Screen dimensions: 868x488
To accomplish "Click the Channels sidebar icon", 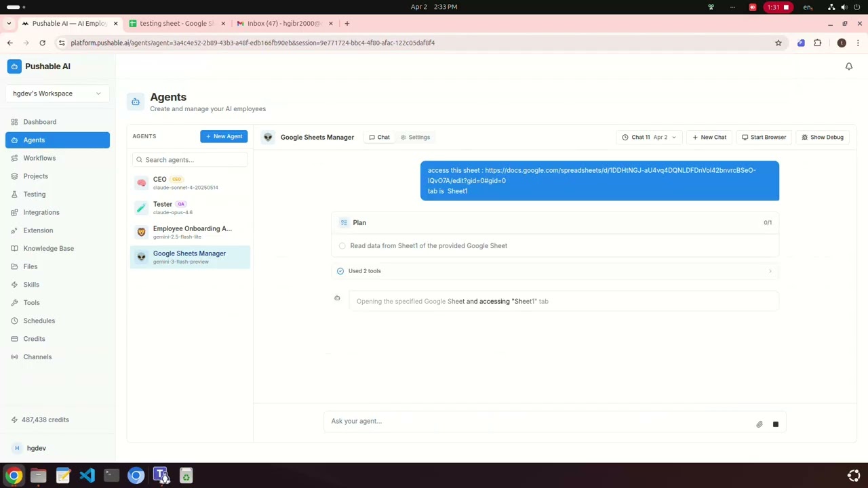I will click(14, 357).
